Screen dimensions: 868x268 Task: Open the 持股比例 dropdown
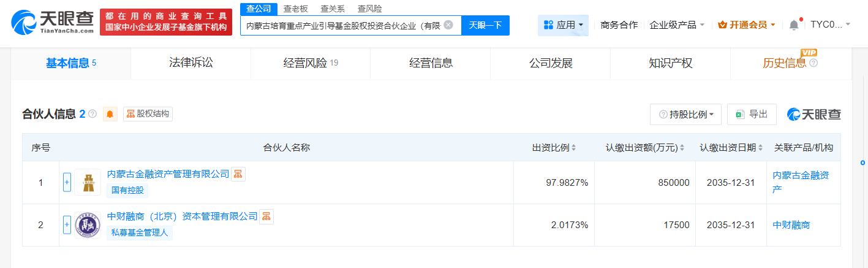(685, 115)
